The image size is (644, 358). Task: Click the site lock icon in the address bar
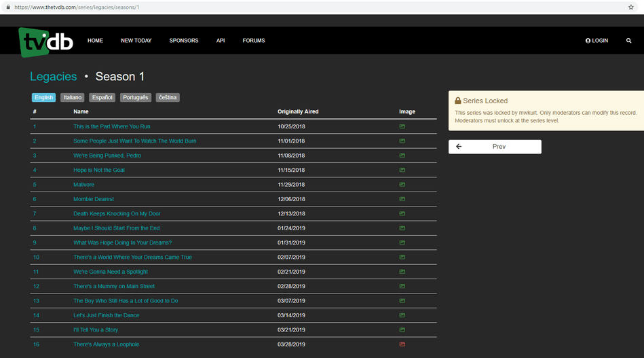point(7,7)
